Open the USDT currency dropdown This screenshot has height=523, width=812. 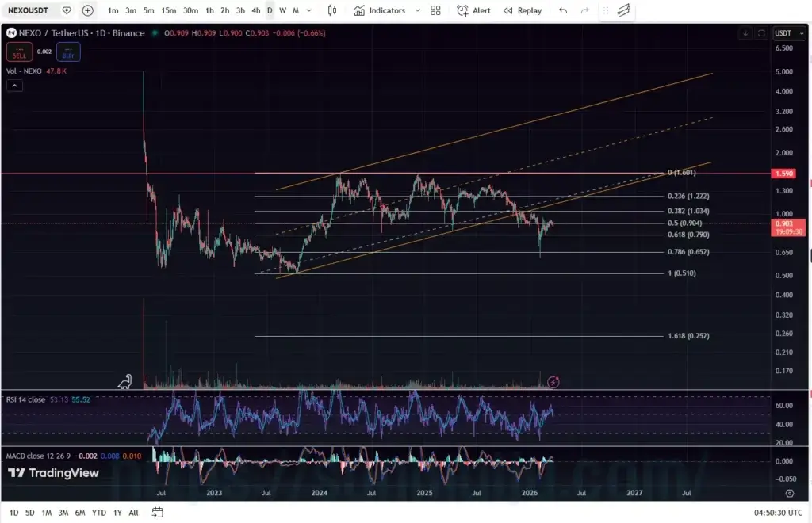coord(789,33)
